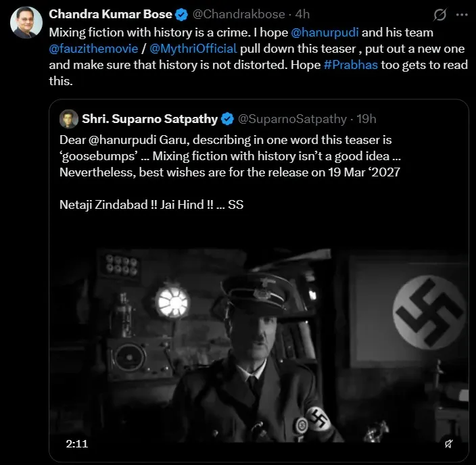Open the #Prabhas hashtag

(x=351, y=65)
